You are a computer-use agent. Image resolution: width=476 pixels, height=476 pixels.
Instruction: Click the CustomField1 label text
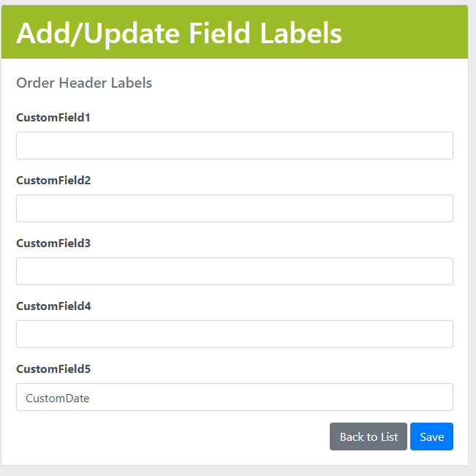(x=53, y=117)
